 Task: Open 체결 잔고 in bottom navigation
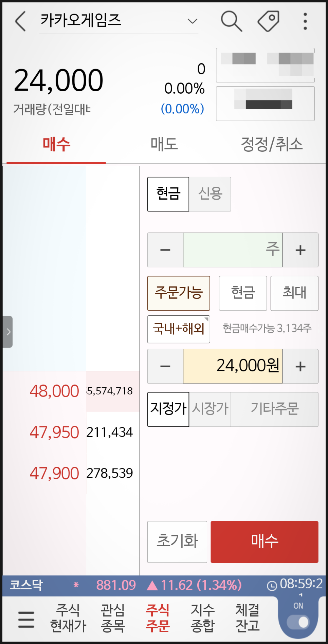(248, 618)
